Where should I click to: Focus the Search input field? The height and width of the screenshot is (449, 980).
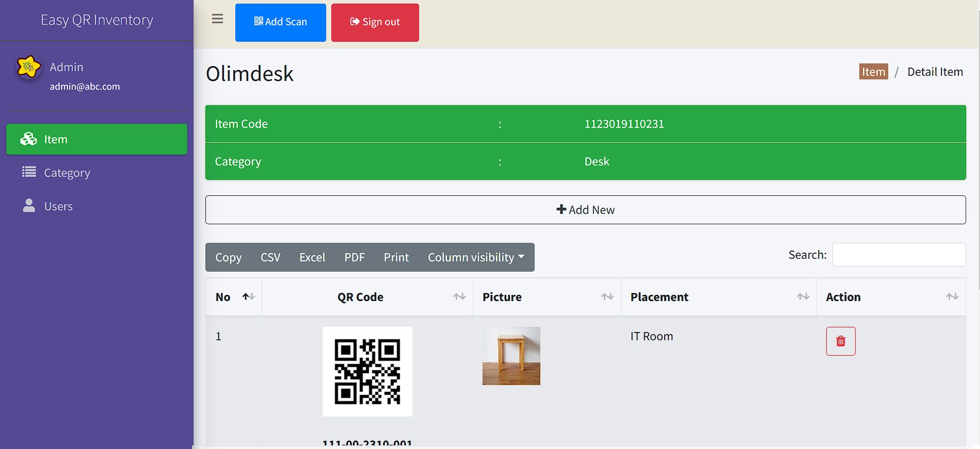tap(899, 255)
